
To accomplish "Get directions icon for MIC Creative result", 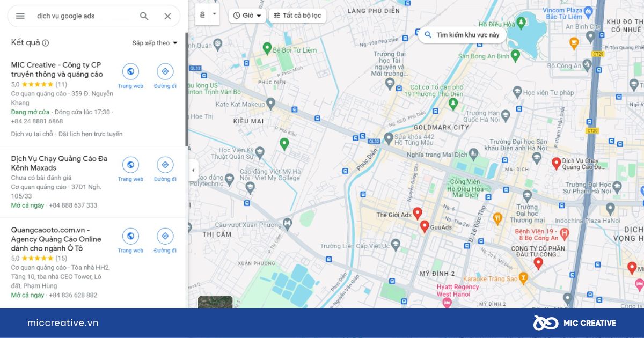I will (165, 71).
